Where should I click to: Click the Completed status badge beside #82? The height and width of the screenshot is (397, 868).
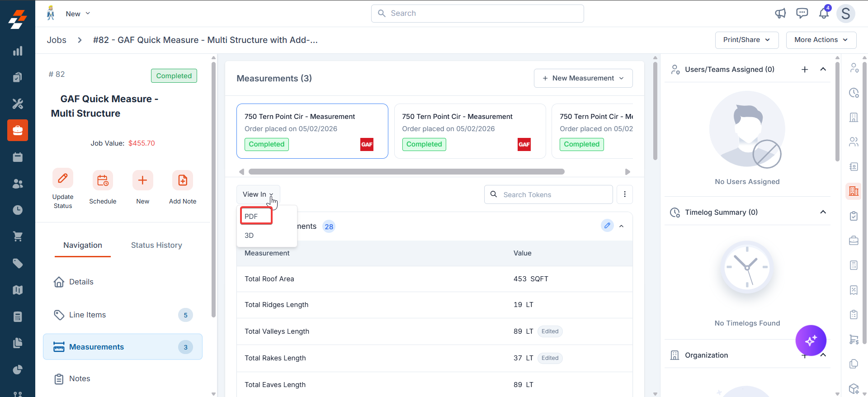click(x=174, y=76)
